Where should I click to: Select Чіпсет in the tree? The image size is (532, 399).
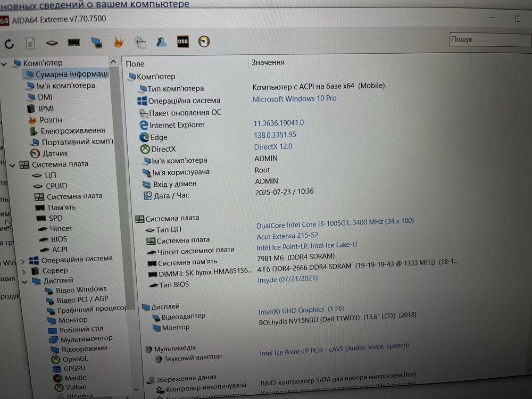click(x=55, y=228)
